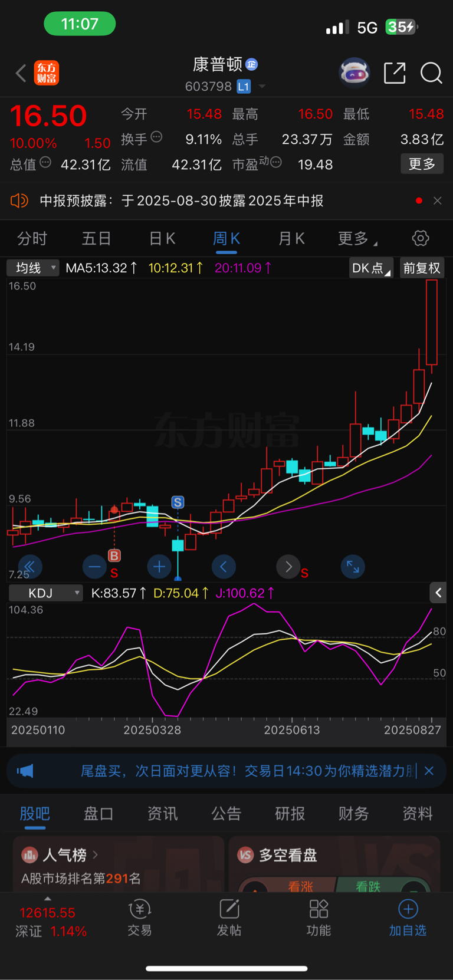Viewport: 453px width, 980px height.
Task: Close the 尾盘买 promo banner
Action: coord(429,771)
